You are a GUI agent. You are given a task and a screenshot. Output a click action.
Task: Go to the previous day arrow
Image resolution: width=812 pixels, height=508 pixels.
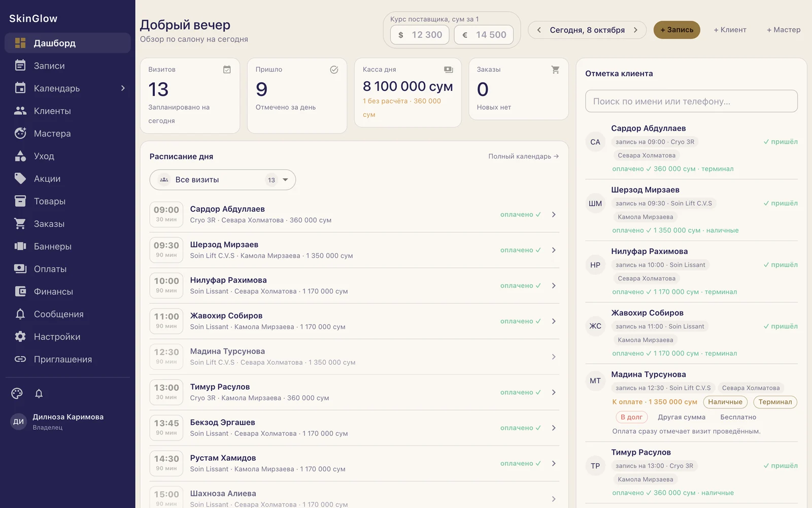(539, 30)
